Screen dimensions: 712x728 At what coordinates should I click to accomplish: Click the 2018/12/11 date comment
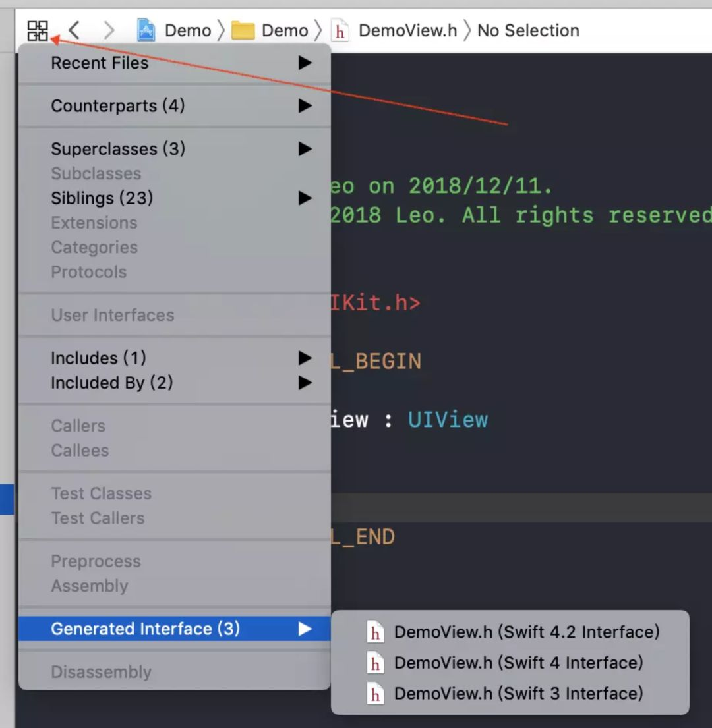click(x=480, y=186)
